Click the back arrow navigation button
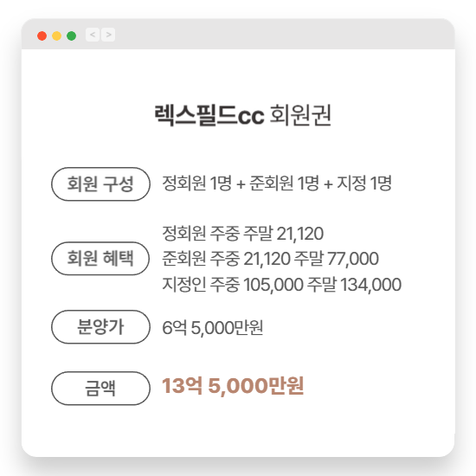Viewport: 476px width, 476px height. click(93, 35)
